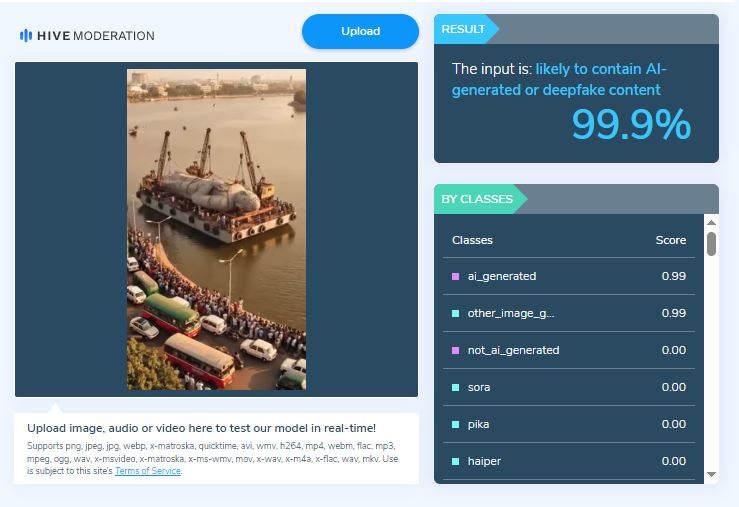The height and width of the screenshot is (507, 739).
Task: Click the classes list scrollbar thumb
Action: point(711,244)
